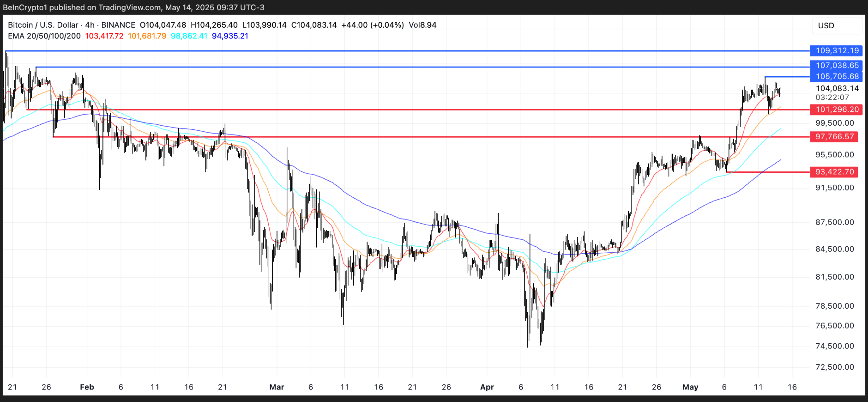
Task: Select the 109,312.19 resistance price label
Action: (837, 51)
